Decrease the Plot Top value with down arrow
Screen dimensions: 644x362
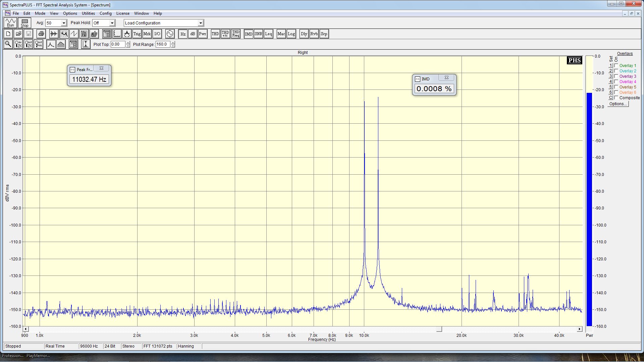(128, 46)
